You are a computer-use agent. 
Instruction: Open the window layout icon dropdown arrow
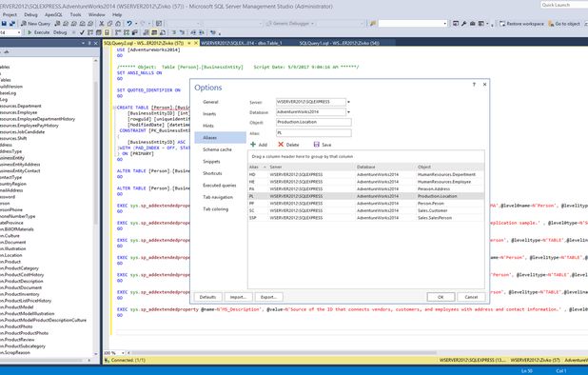(x=487, y=24)
